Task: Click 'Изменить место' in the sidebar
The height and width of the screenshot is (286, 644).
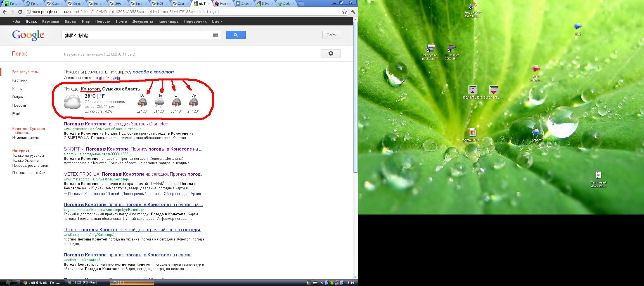Action: click(x=26, y=138)
